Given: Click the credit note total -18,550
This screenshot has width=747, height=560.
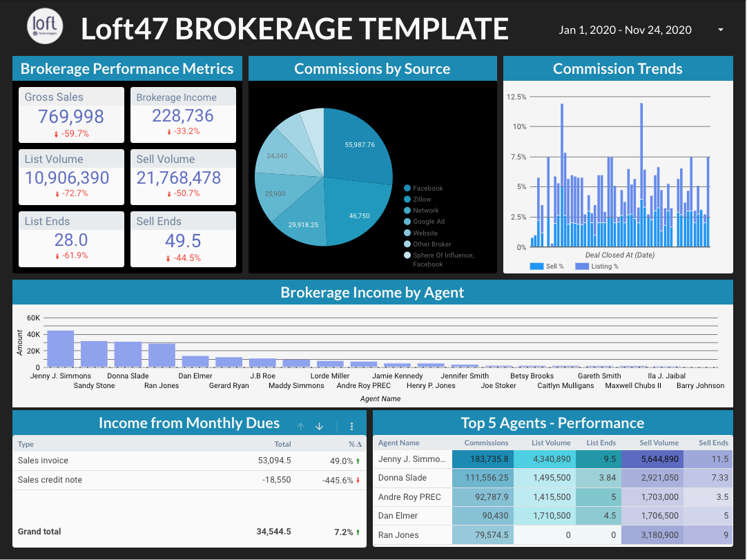Looking at the screenshot, I should pyautogui.click(x=276, y=479).
